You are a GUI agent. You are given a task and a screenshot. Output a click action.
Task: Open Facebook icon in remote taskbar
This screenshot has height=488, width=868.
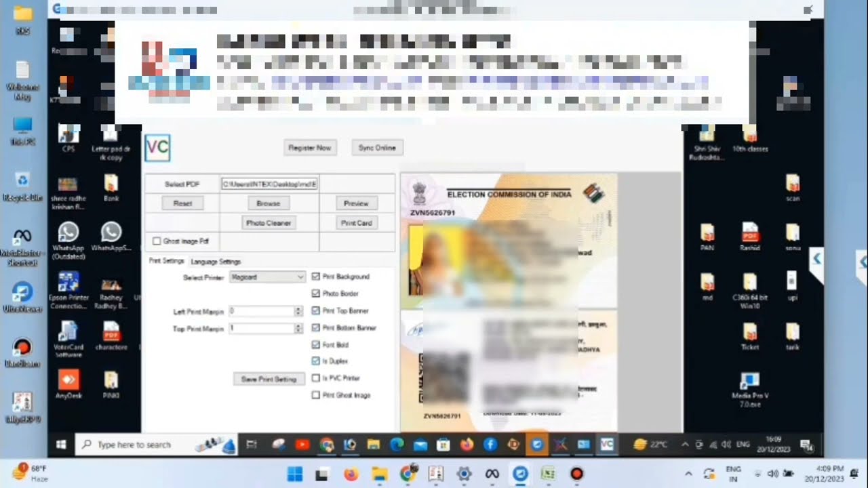tap(490, 445)
